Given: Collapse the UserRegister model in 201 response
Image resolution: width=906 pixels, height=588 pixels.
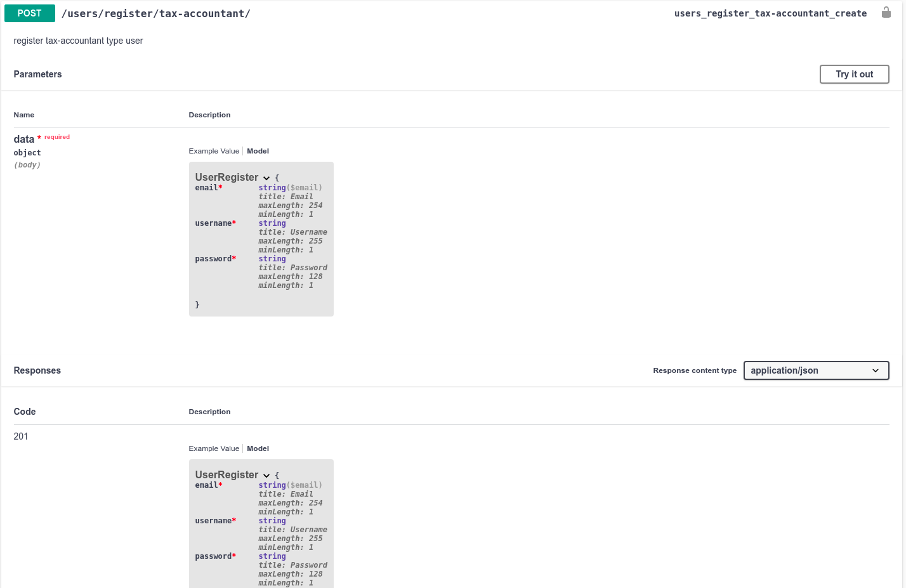Looking at the screenshot, I should [x=266, y=476].
